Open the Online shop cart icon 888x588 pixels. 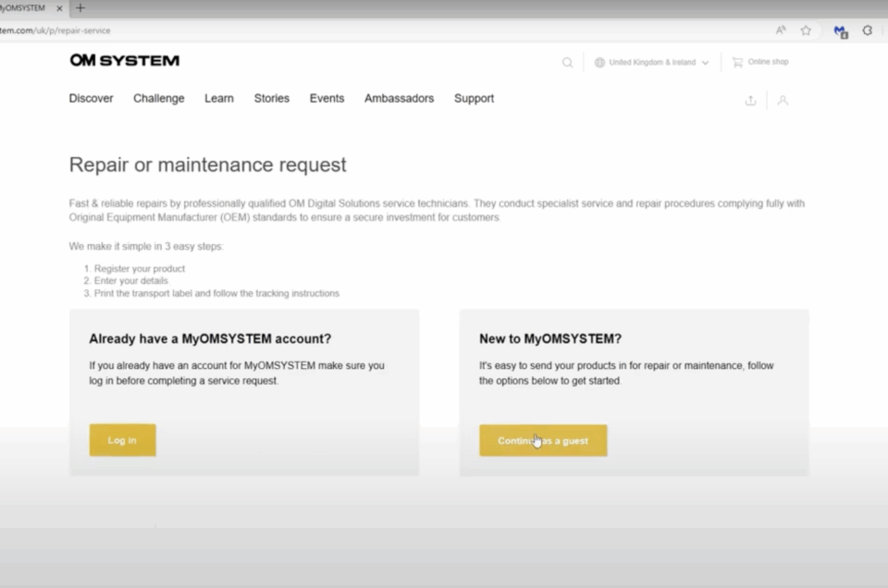click(737, 62)
